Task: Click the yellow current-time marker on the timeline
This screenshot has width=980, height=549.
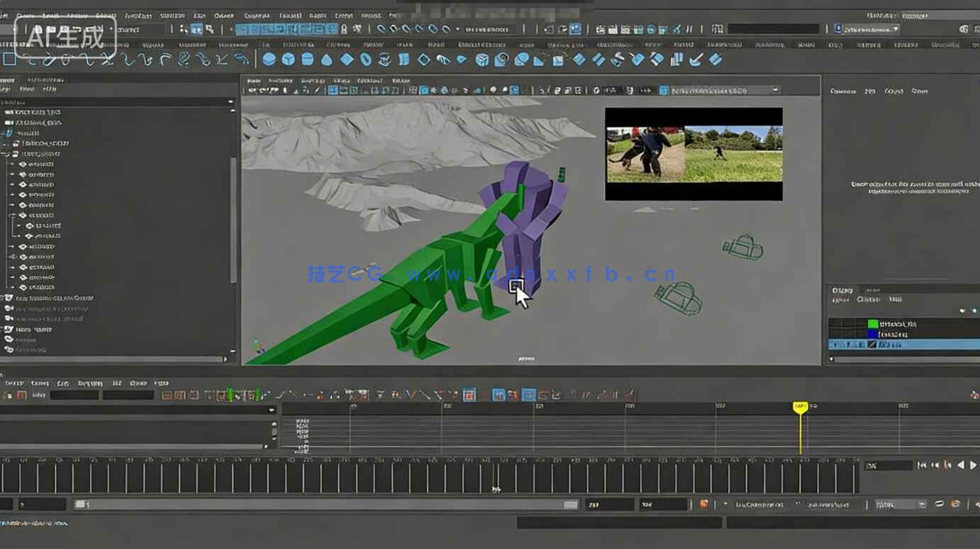Action: pos(800,408)
